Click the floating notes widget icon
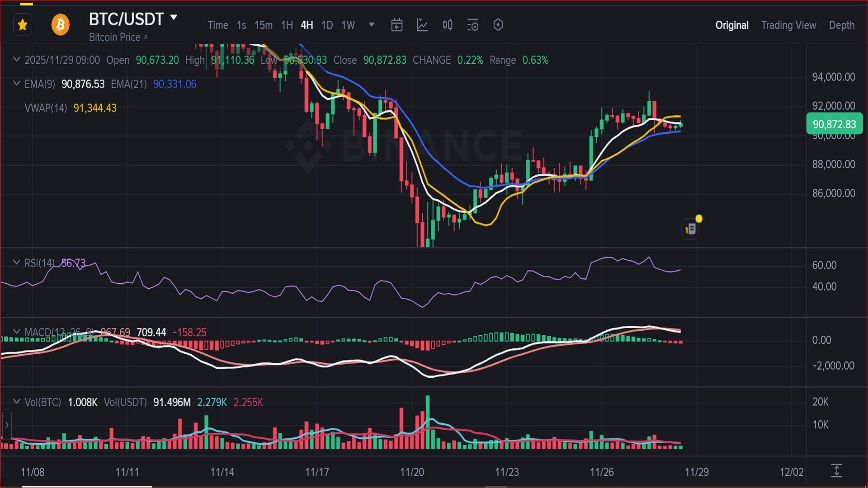Viewport: 868px width, 488px height. 690,229
